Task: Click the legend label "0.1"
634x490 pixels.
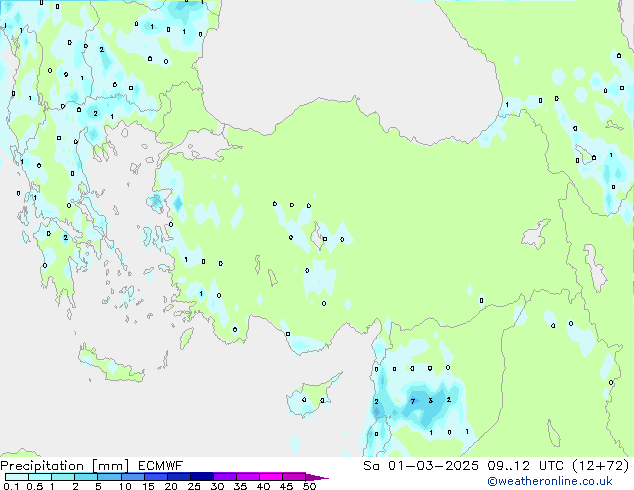Action: click(11, 486)
